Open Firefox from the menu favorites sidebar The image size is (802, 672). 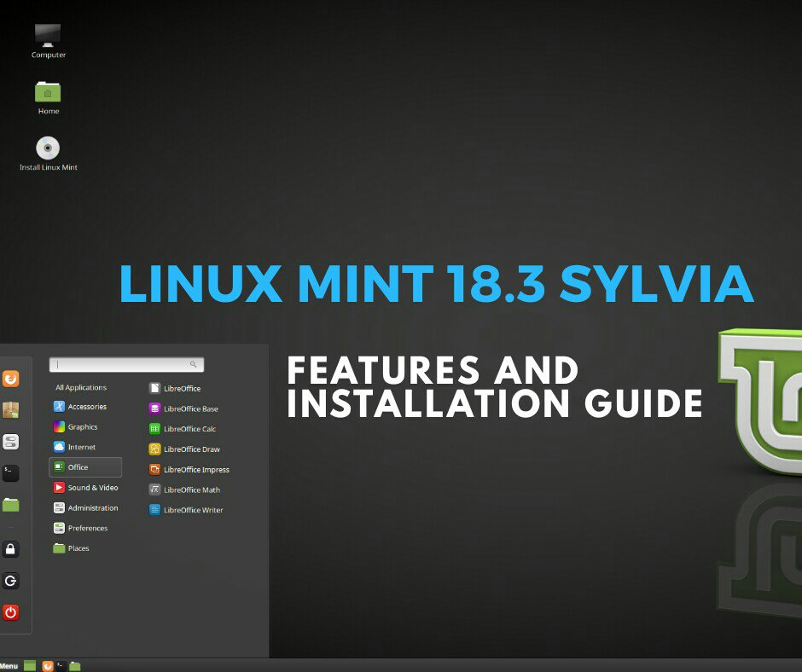click(x=11, y=379)
